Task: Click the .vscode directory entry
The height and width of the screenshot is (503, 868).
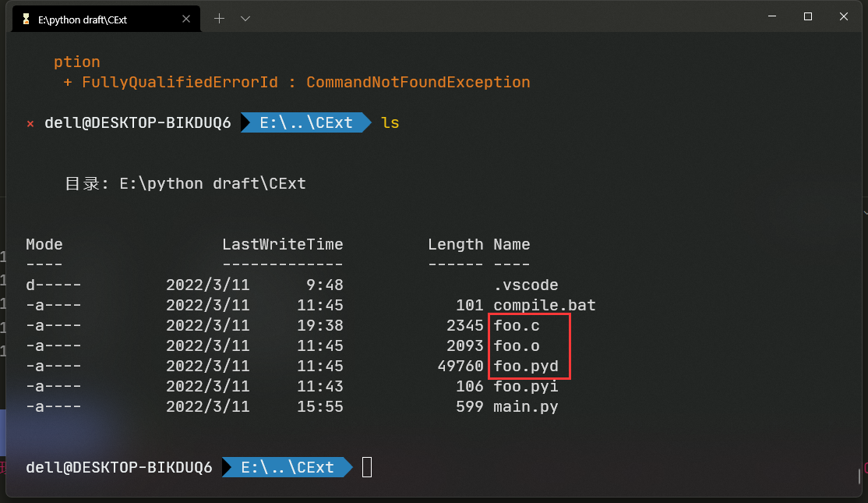Action: (526, 285)
